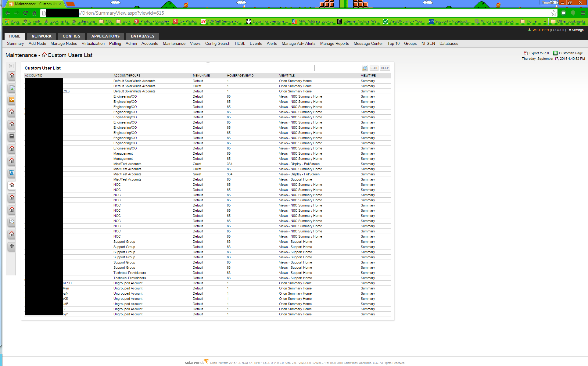Click the VIEWTITLE column header

click(287, 75)
